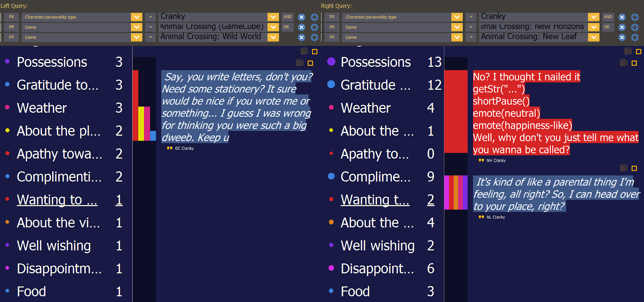Click topmost copy icon in right results panel
The width and height of the screenshot is (644, 302).
[628, 51]
